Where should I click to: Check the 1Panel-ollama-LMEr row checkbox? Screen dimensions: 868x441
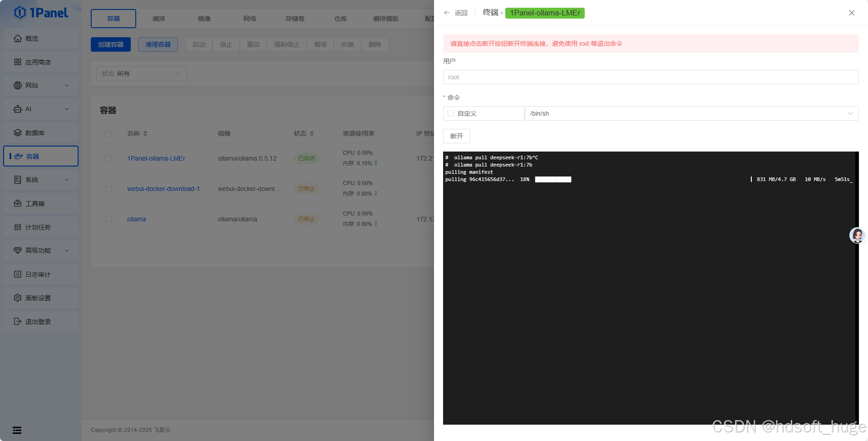(x=108, y=158)
